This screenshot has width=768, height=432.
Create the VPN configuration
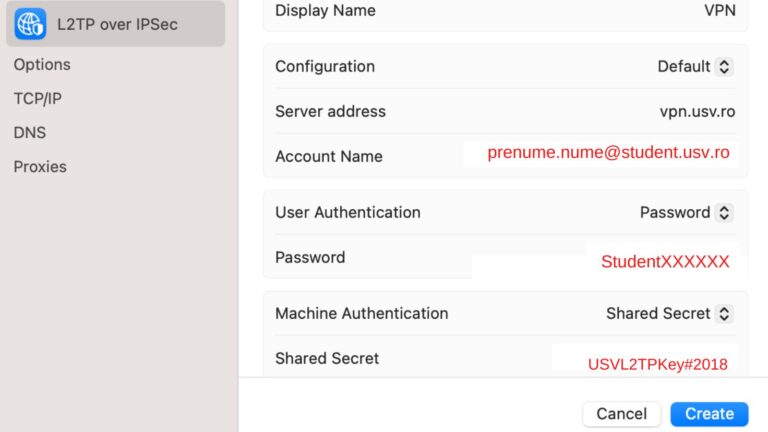tap(709, 414)
